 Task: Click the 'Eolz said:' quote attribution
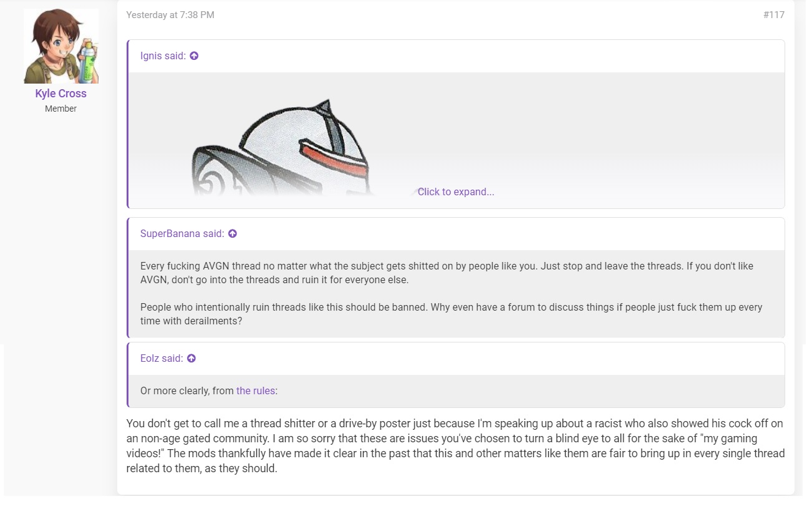pos(162,359)
